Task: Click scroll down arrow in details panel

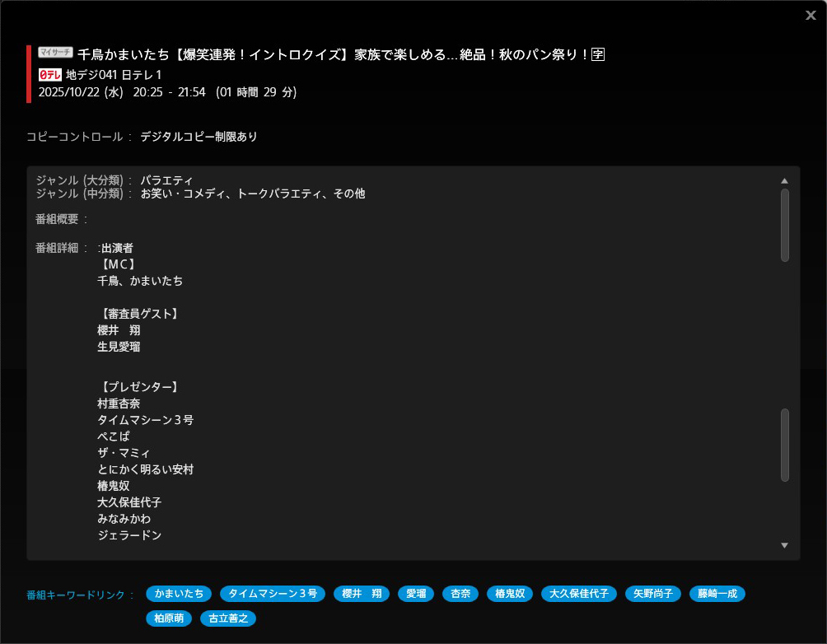Action: pyautogui.click(x=784, y=545)
